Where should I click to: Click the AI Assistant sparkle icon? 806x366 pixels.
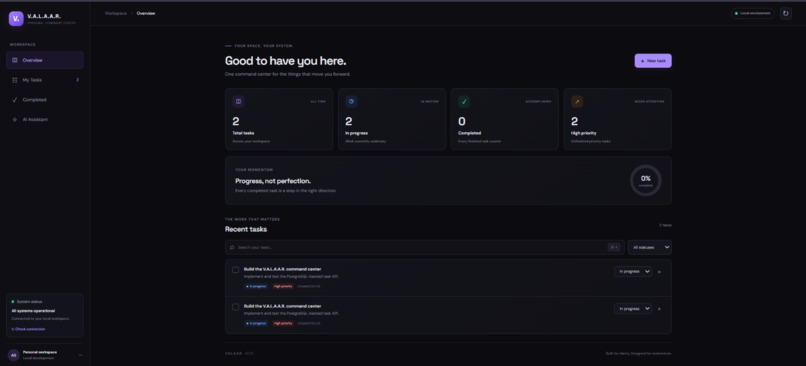pyautogui.click(x=14, y=119)
